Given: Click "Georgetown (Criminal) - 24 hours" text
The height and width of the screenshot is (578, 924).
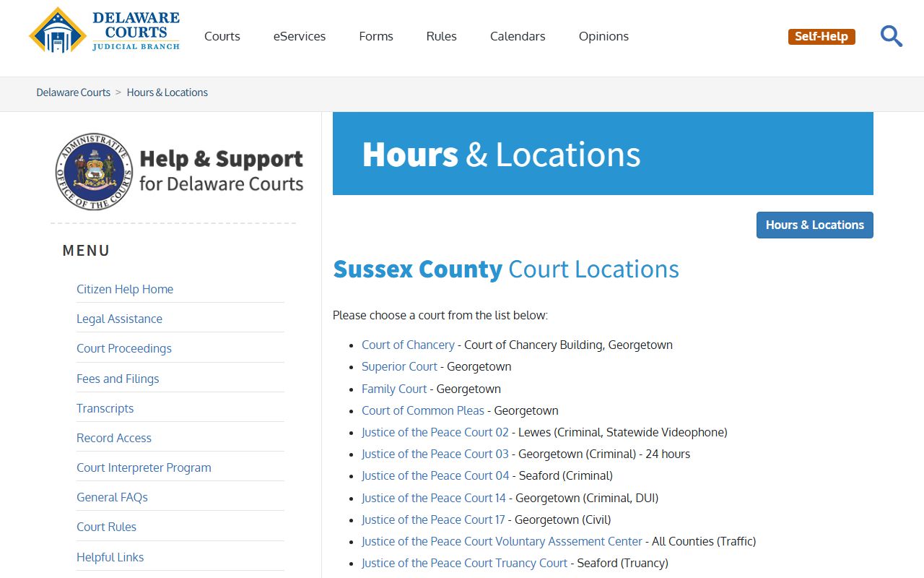Looking at the screenshot, I should 604,454.
